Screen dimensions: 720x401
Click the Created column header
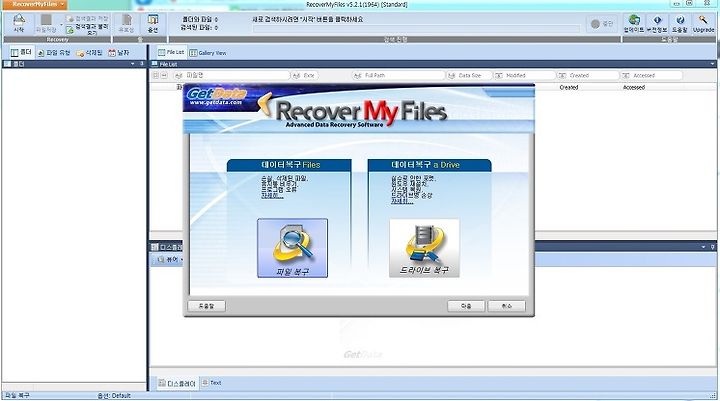(568, 87)
